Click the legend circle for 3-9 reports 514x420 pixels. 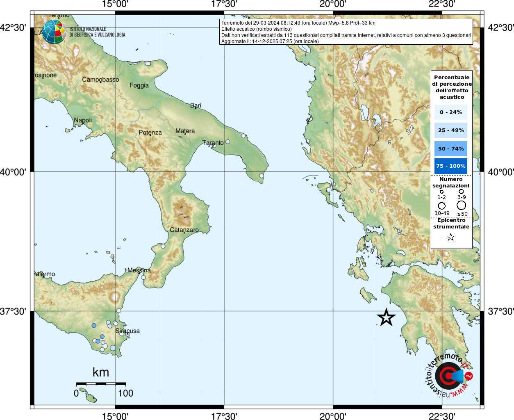point(461,192)
